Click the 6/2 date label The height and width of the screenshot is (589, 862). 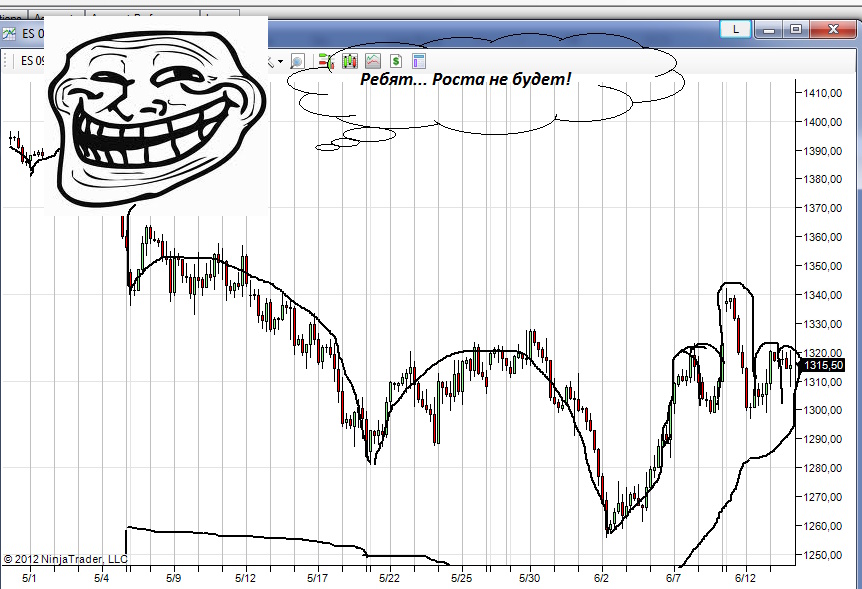pos(601,578)
